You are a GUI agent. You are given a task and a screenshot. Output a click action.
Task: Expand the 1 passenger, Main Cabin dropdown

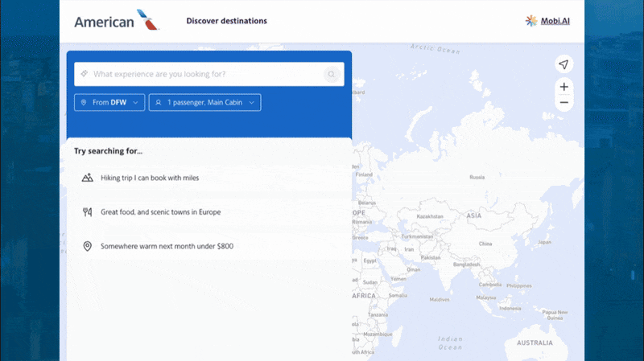pyautogui.click(x=204, y=103)
